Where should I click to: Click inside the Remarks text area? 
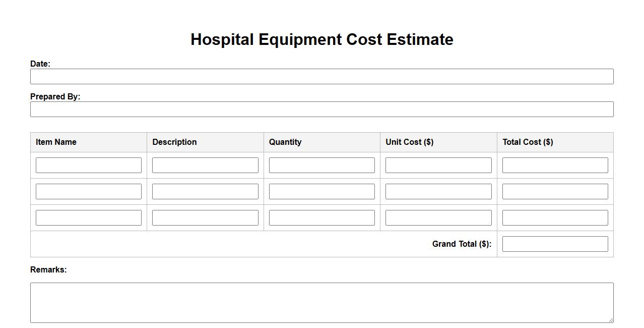click(321, 303)
